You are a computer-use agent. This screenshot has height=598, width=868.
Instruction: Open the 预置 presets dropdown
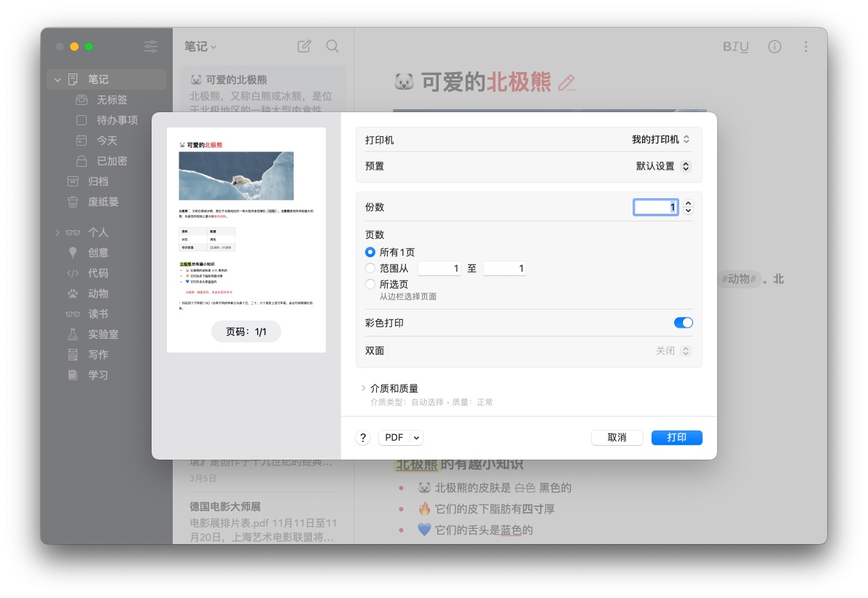[x=663, y=166]
